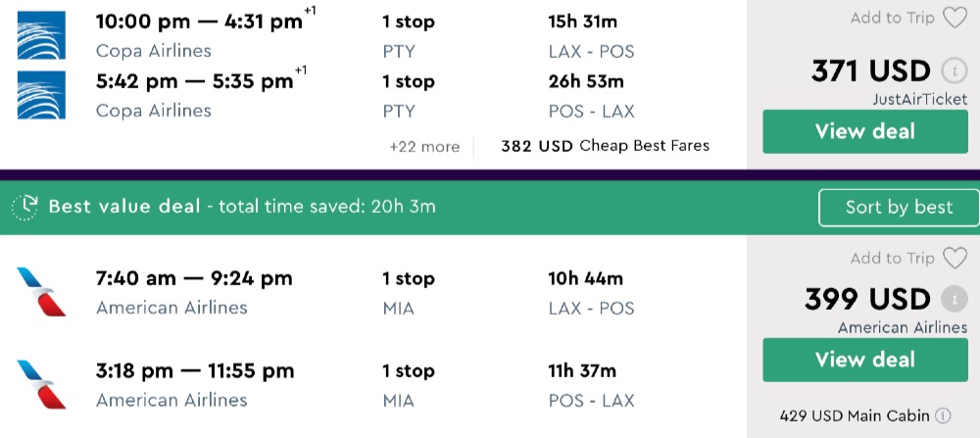Click info icon next to Main Cabin
The image size is (980, 438).
pos(943,415)
